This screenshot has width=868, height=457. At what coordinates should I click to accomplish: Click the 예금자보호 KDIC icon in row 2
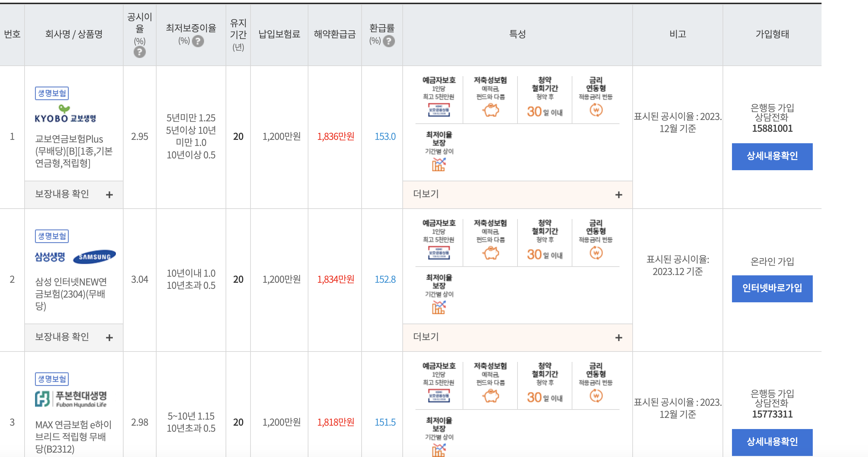[x=439, y=253]
